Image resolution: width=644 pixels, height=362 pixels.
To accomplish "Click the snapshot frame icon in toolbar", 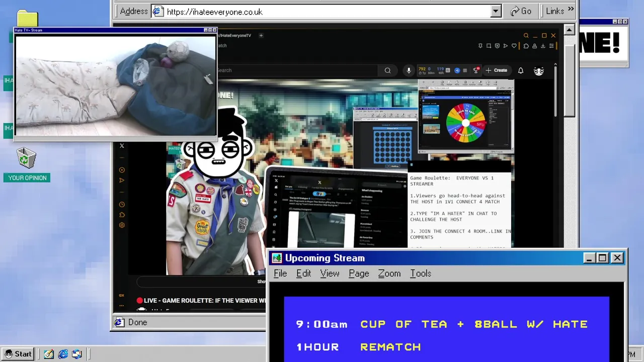I will click(489, 46).
